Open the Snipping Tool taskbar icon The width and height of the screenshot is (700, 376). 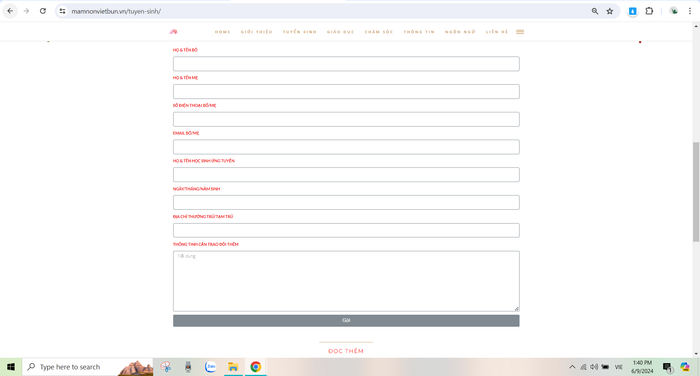[x=166, y=367]
